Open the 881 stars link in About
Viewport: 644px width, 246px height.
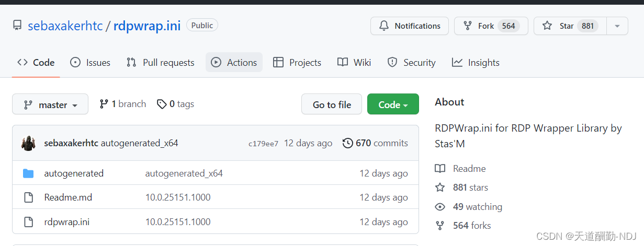click(x=470, y=188)
